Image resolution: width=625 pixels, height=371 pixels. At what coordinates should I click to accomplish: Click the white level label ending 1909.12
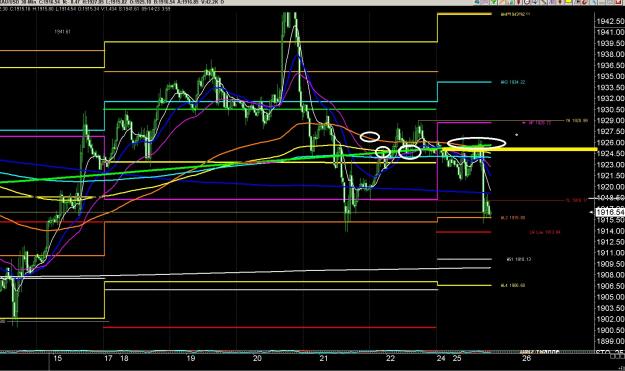pyautogui.click(x=519, y=259)
